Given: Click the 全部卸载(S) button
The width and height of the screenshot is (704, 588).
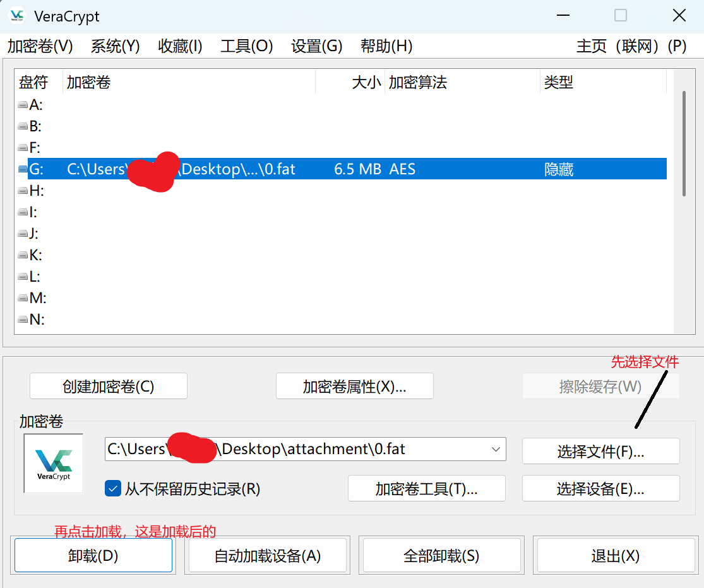Looking at the screenshot, I should tap(442, 556).
